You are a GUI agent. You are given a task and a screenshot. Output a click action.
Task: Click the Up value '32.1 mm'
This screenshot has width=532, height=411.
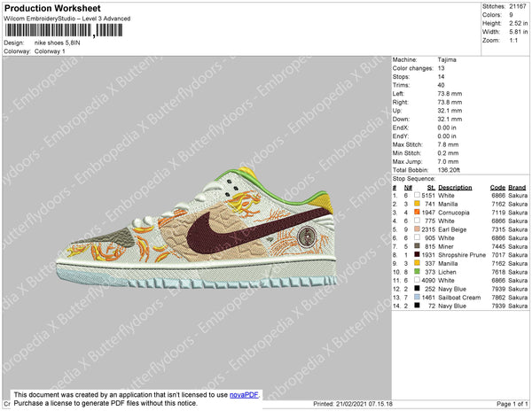[450, 111]
